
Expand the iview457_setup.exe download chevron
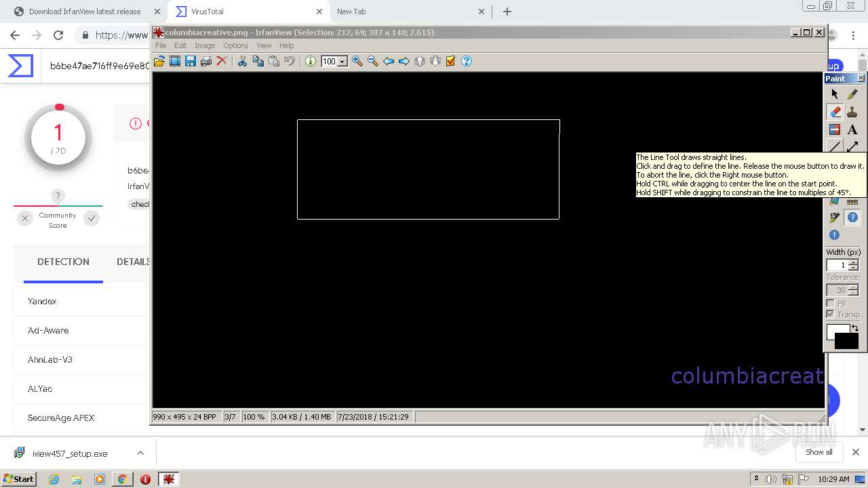click(140, 453)
